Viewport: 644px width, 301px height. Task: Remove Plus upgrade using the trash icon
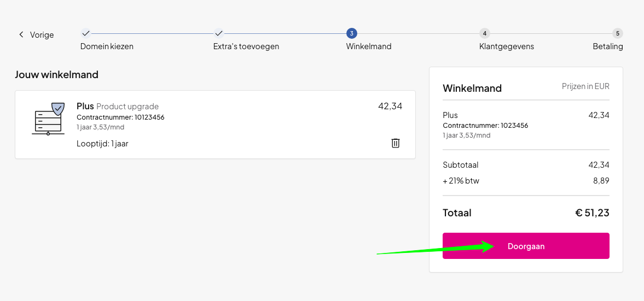pyautogui.click(x=396, y=143)
